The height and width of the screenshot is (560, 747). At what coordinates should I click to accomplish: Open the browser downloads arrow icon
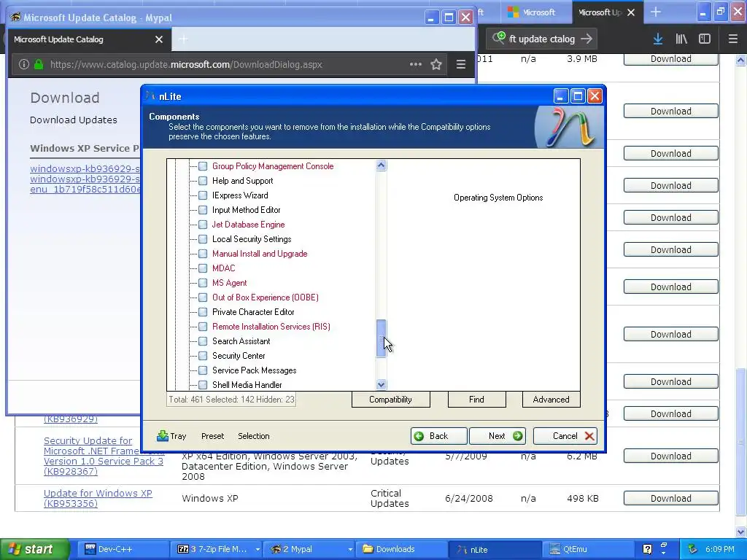658,39
